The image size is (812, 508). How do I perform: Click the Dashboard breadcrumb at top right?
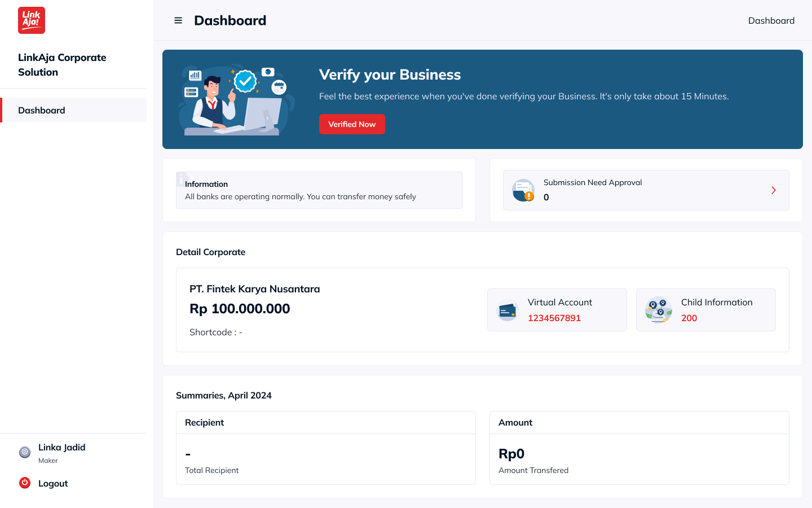pyautogui.click(x=771, y=20)
